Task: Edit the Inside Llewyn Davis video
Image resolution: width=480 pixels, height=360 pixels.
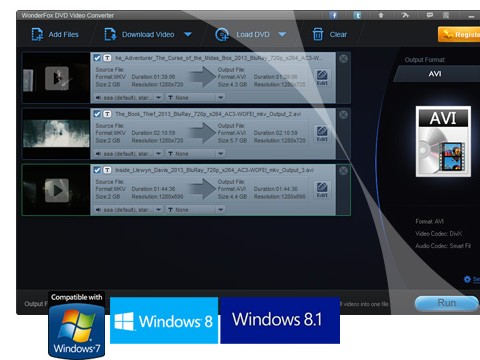Action: click(322, 190)
